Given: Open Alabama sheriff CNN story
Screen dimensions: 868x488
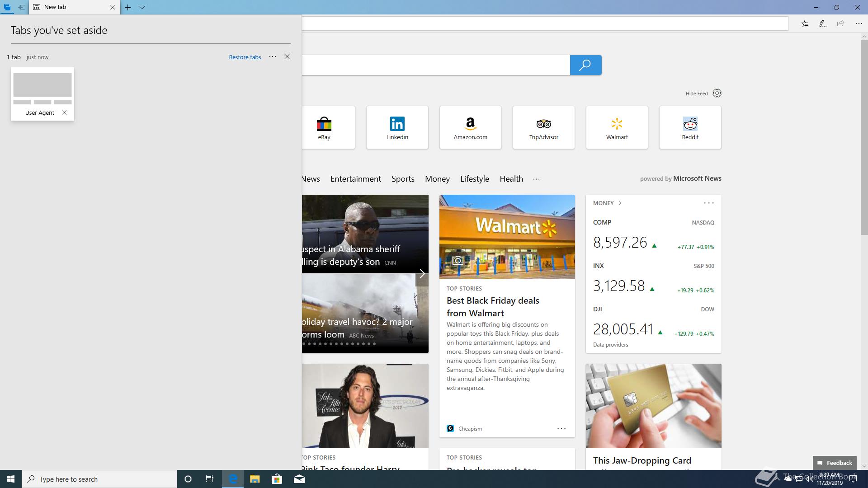Looking at the screenshot, I should [x=365, y=234].
